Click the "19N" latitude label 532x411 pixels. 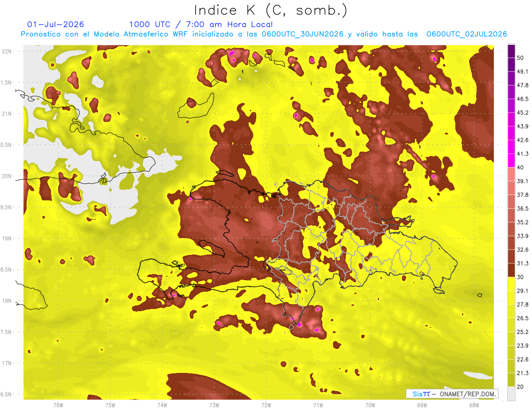click(x=8, y=238)
